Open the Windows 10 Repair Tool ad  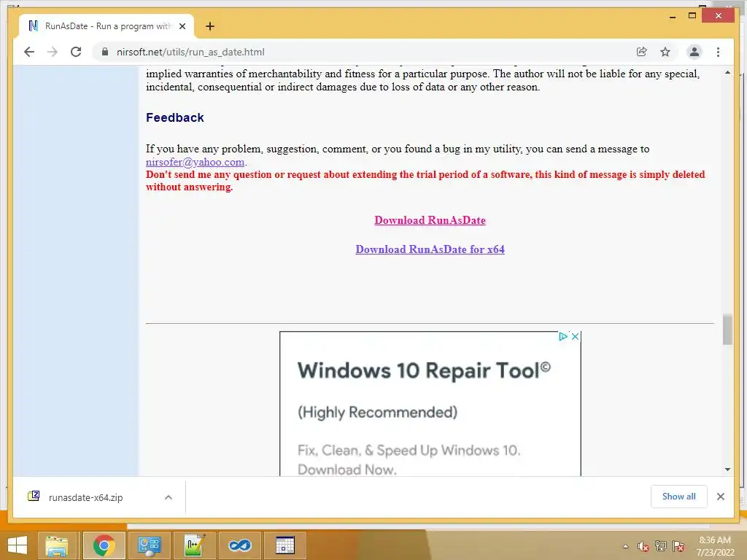tap(430, 405)
